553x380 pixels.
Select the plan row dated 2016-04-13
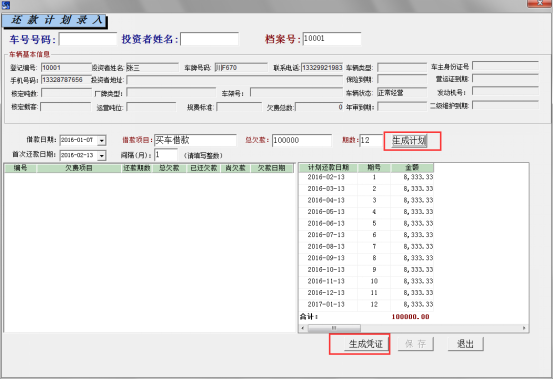point(366,200)
